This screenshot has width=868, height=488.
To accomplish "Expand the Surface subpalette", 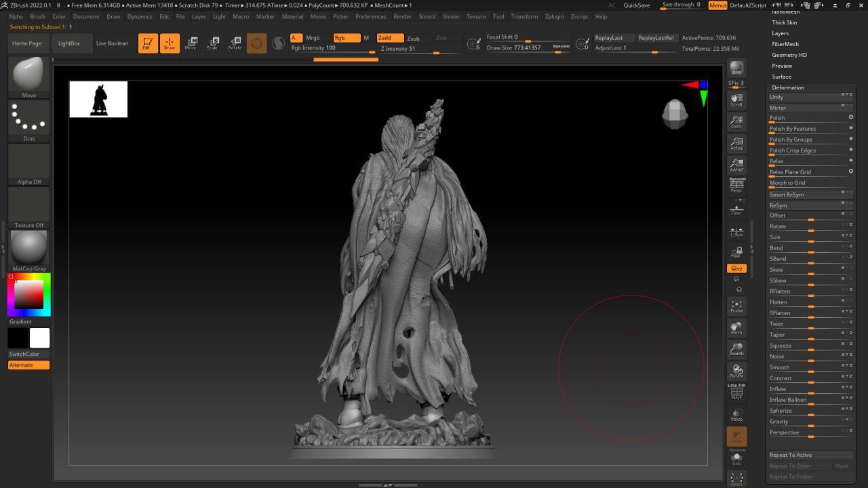I will (781, 77).
